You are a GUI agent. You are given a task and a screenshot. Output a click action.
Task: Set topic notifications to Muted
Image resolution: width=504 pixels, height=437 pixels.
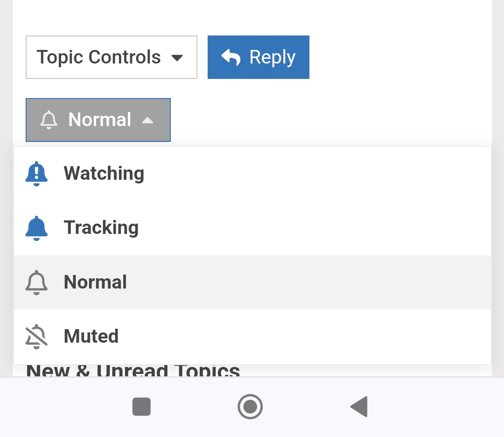[x=91, y=337]
